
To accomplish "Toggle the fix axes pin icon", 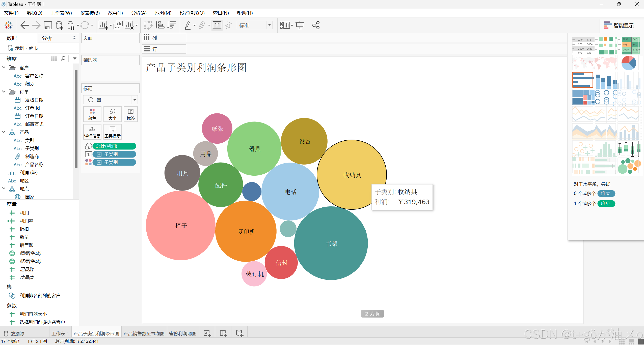I will (228, 25).
